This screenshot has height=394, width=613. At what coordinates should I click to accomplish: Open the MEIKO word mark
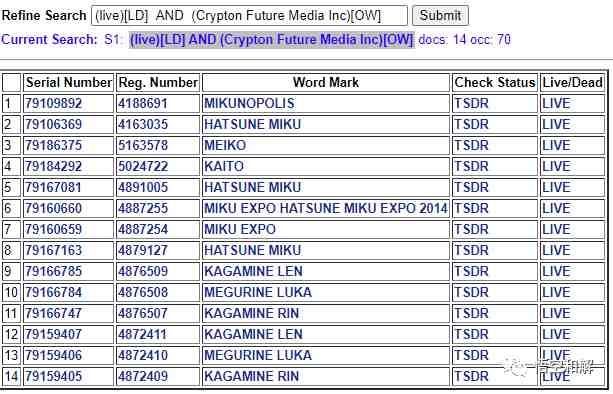(225, 145)
